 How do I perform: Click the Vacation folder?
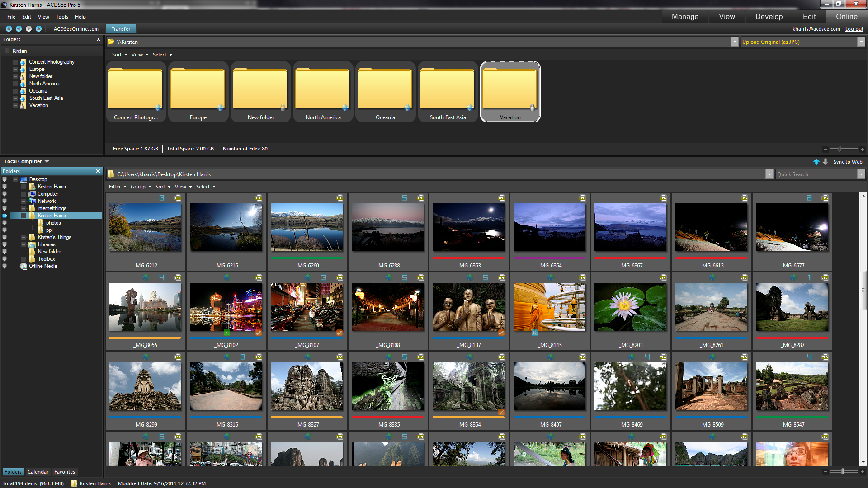510,91
